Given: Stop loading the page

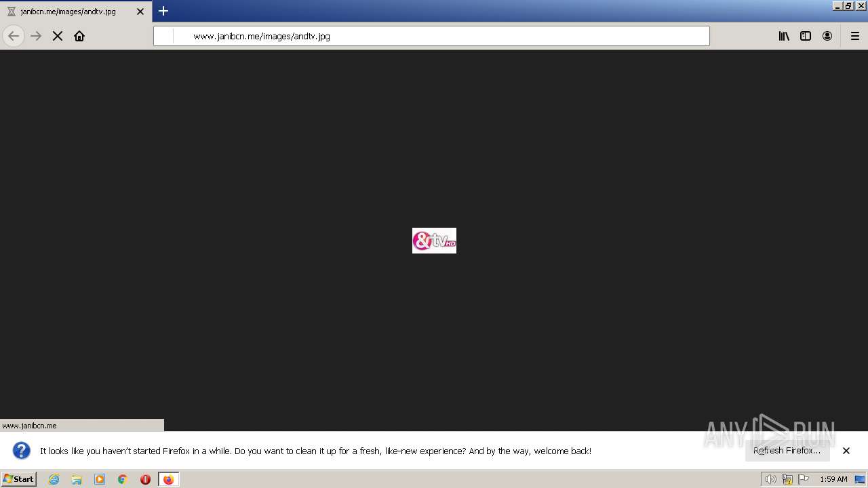Looking at the screenshot, I should [58, 36].
